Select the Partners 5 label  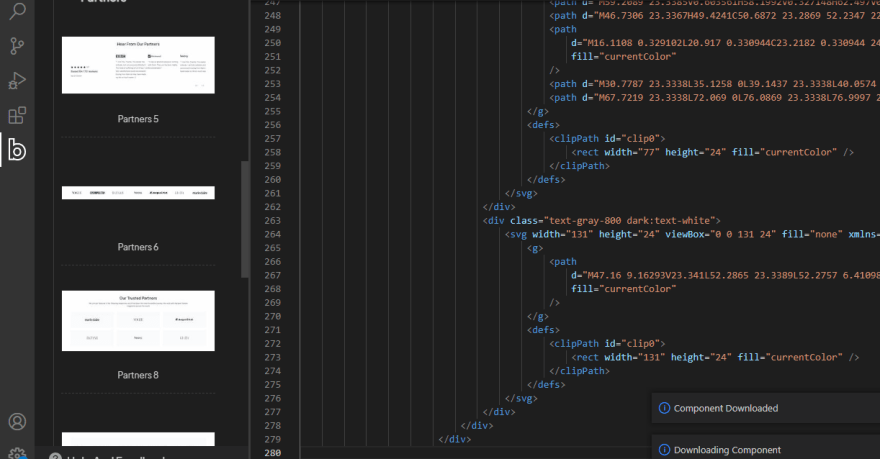coord(138,119)
